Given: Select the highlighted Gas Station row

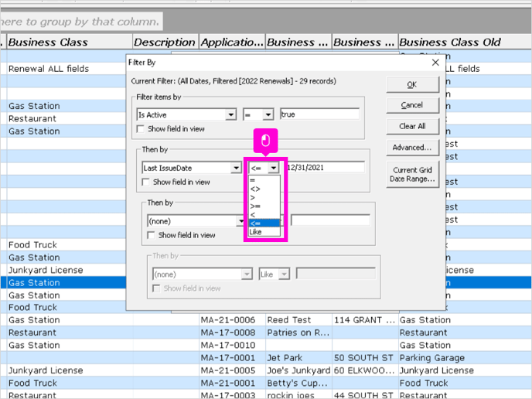Looking at the screenshot, I should pos(66,283).
